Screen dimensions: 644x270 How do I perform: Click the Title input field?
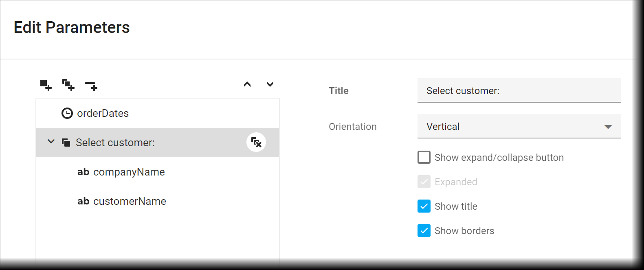(x=519, y=90)
